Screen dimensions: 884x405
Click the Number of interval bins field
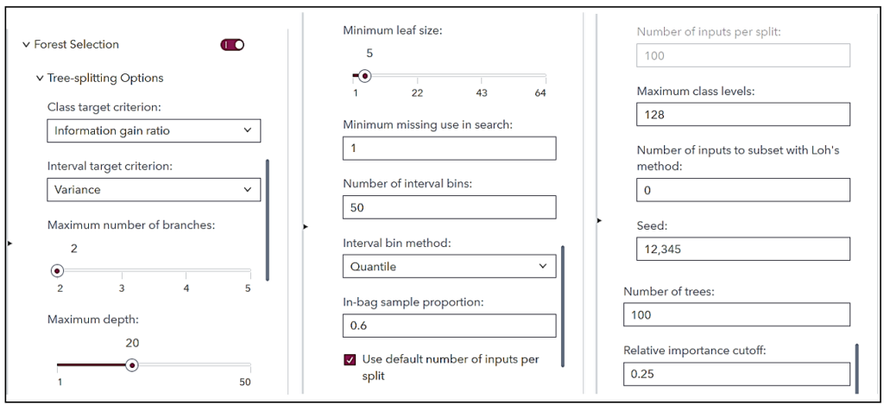pos(448,208)
